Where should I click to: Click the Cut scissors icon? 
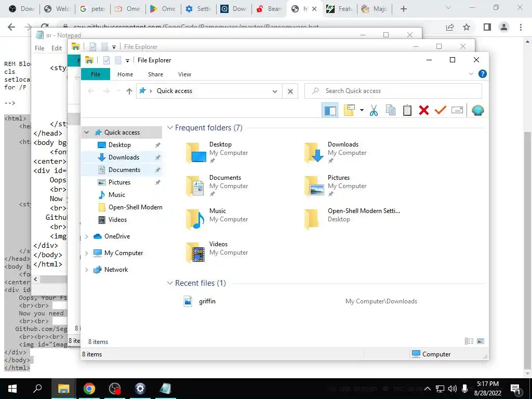point(374,110)
